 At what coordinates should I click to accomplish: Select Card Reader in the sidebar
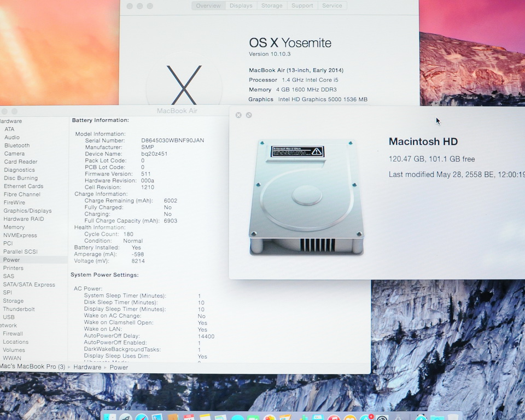21,162
